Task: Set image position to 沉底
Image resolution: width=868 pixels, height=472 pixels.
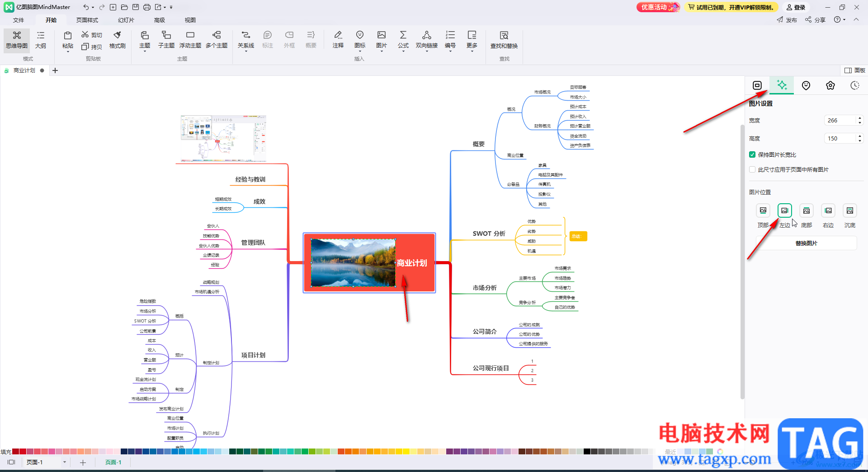Action: click(x=850, y=210)
